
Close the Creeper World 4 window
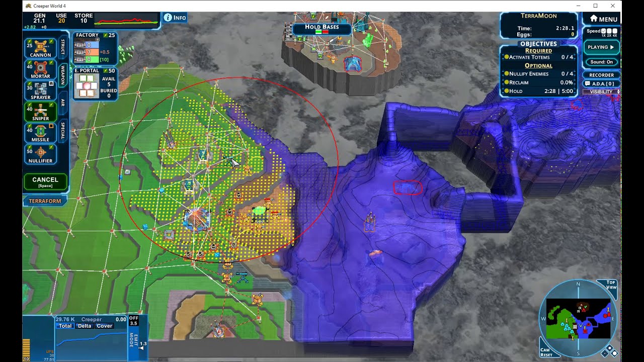point(613,6)
